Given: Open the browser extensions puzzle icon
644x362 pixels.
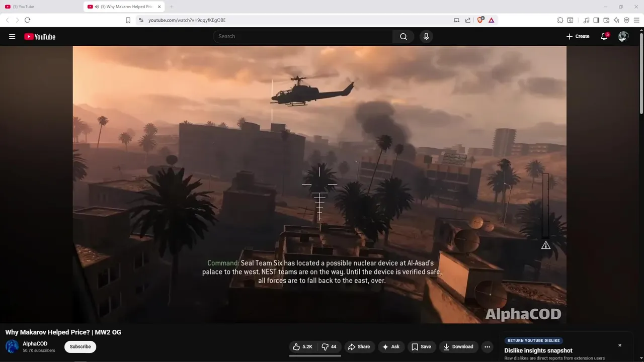Looking at the screenshot, I should pyautogui.click(x=560, y=20).
